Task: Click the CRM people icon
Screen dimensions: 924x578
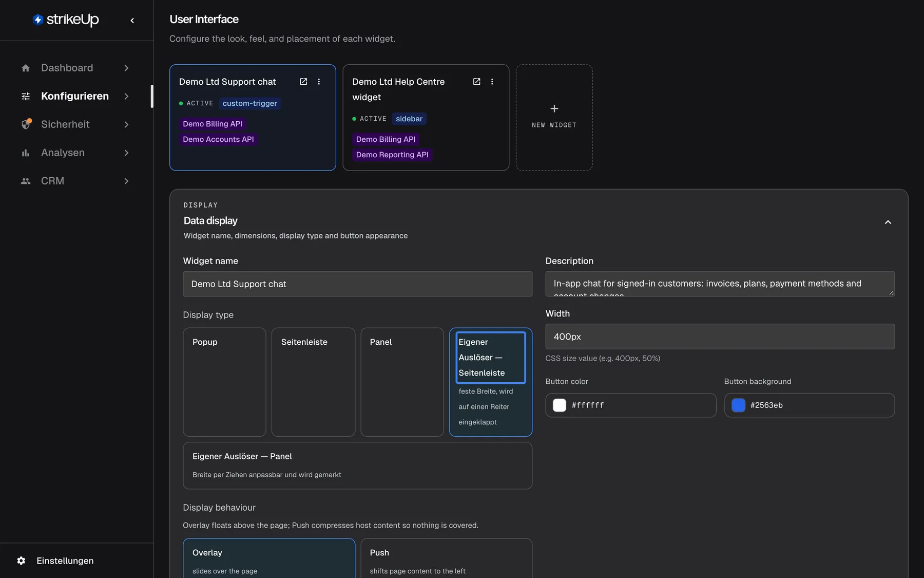Action: click(26, 181)
